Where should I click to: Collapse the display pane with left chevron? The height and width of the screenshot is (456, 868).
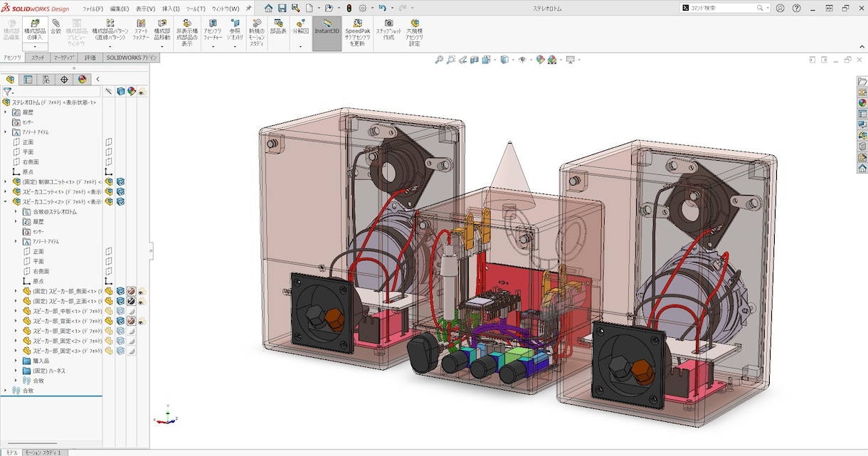tap(97, 79)
